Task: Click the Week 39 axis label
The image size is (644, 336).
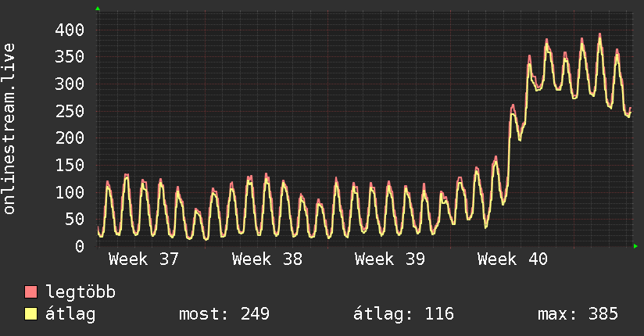Action: (390, 259)
